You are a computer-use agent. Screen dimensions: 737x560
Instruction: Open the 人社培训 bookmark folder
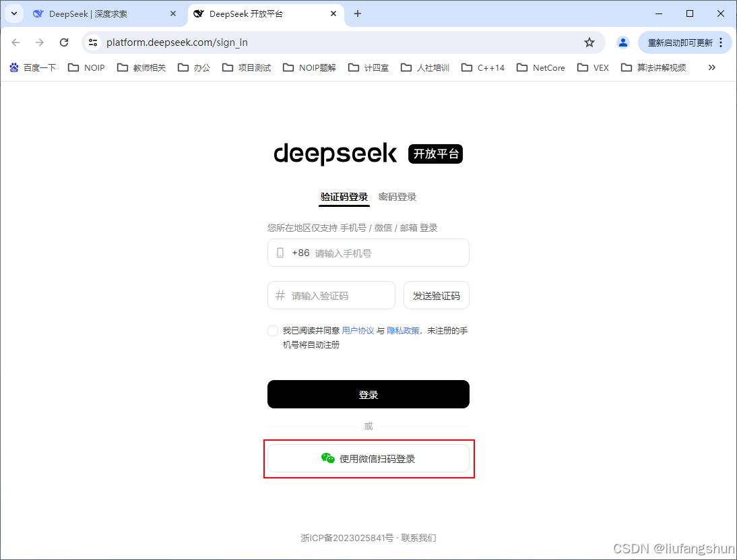(x=425, y=67)
